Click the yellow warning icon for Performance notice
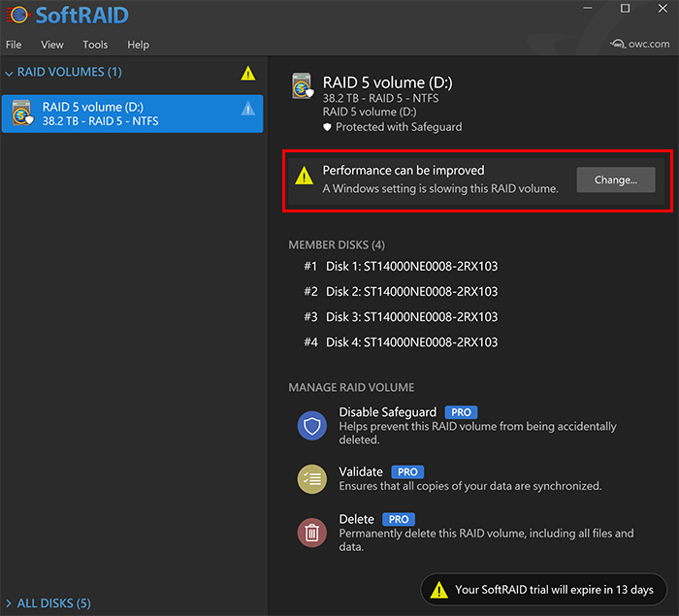Screen dimensions: 679x616 pos(304,176)
